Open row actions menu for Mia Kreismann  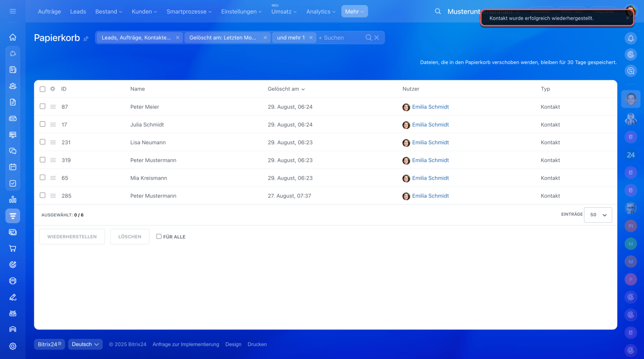click(x=53, y=178)
